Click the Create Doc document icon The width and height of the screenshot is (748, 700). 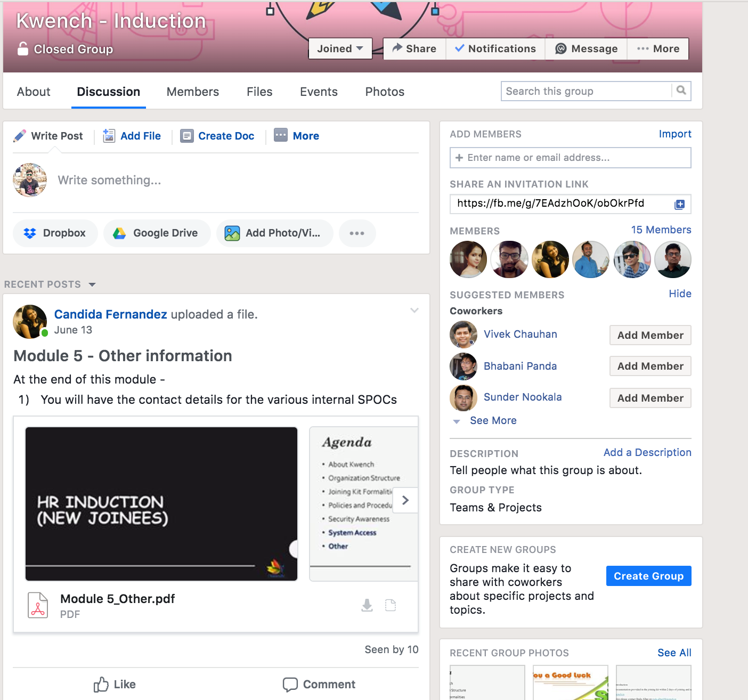coord(186,136)
